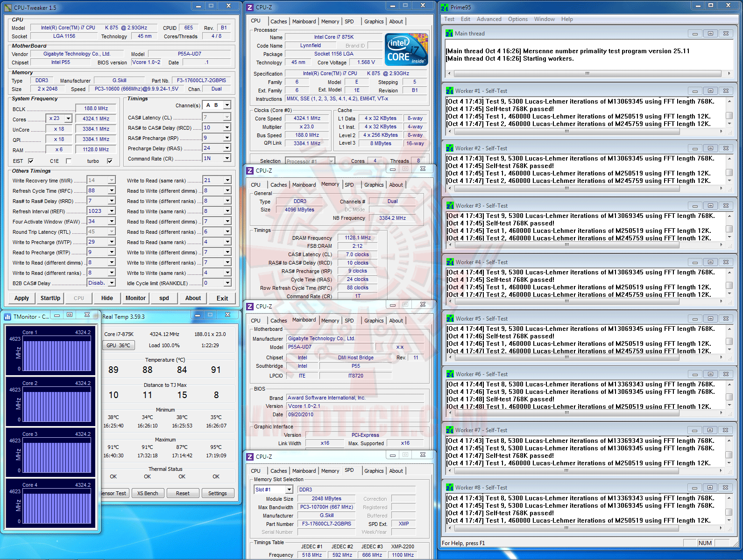Toggle the turbo checkbox

pyautogui.click(x=110, y=161)
